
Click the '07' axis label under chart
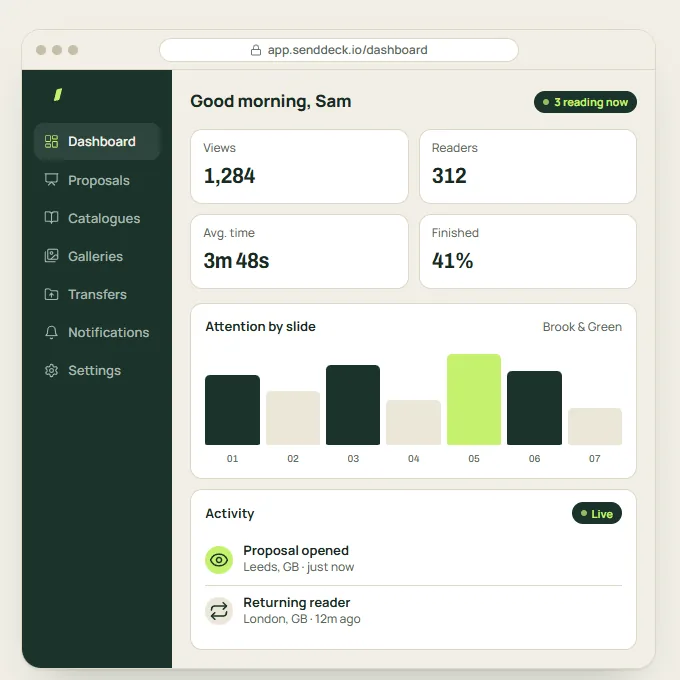point(595,458)
